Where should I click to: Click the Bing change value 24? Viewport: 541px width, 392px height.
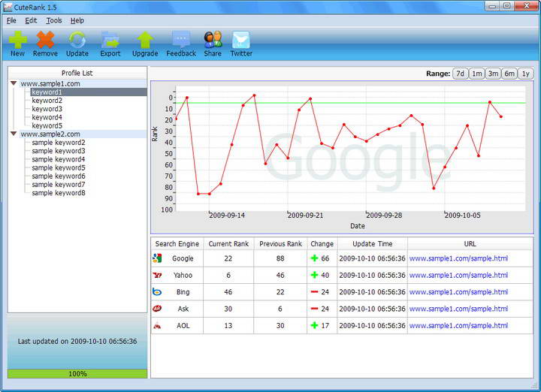[325, 292]
